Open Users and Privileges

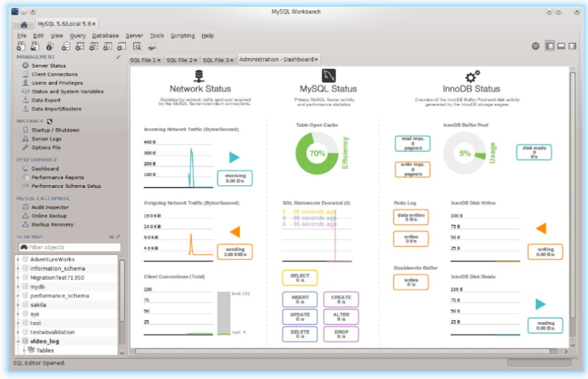point(57,83)
